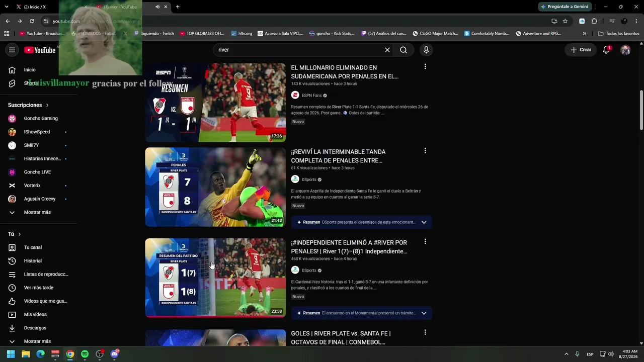Open the INDEPENDIENTE ELIMINÓ A RIVER video title

[349, 247]
